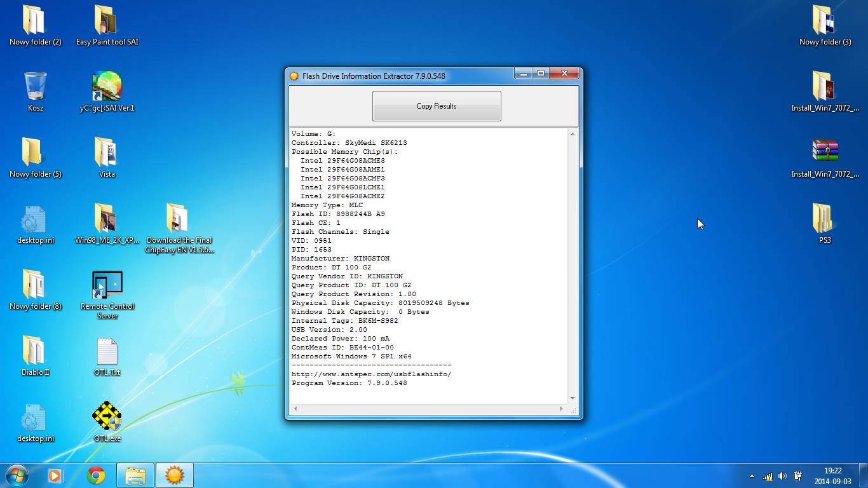The width and height of the screenshot is (868, 488).
Task: Click the 'Flash ID: 8988244B A9' line
Action: [338, 214]
